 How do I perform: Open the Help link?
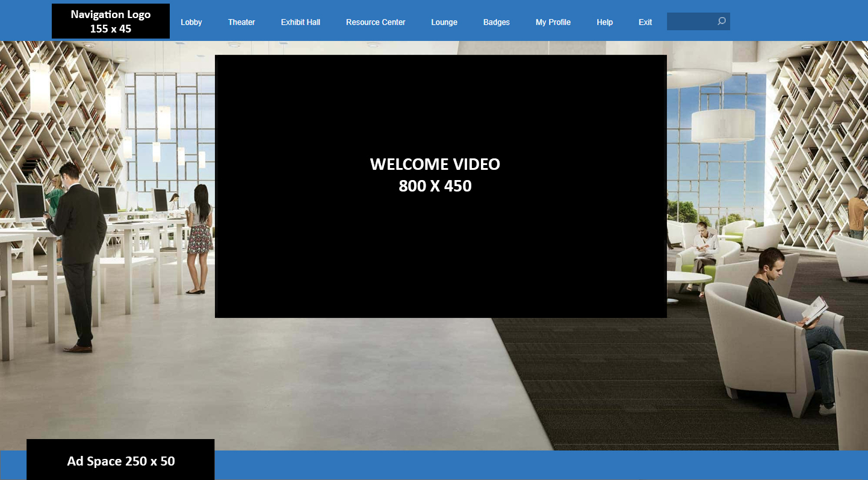[605, 22]
